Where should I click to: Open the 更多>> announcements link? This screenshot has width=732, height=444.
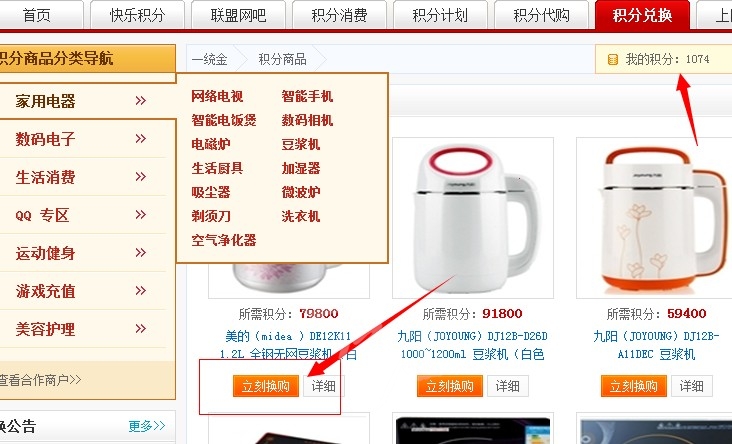pos(147,426)
